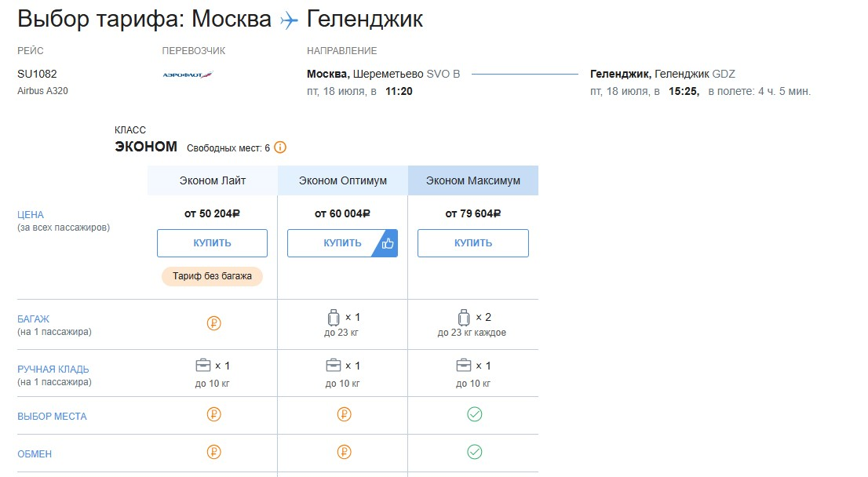Open the РУЧНАЯ КЛАДЬ row label link
This screenshot has width=868, height=477.
coord(53,369)
